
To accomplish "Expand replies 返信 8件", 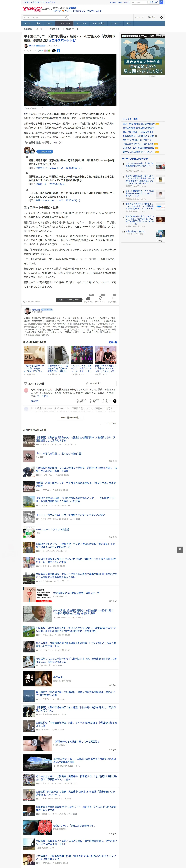I will 35,401.
